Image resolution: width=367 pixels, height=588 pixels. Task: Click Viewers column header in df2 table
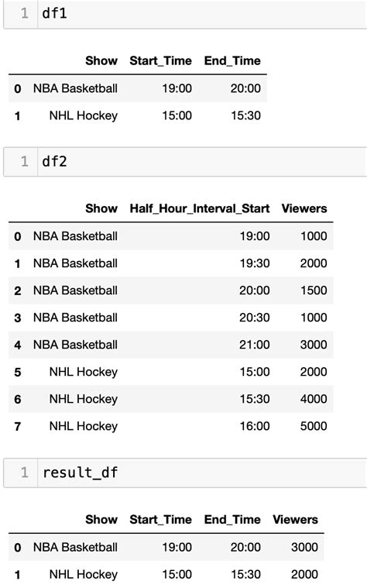click(304, 208)
